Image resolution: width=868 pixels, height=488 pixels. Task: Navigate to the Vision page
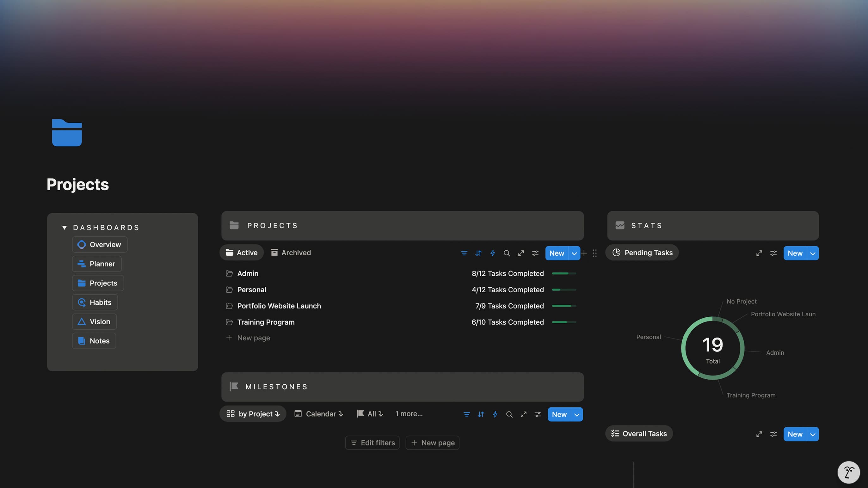94,321
